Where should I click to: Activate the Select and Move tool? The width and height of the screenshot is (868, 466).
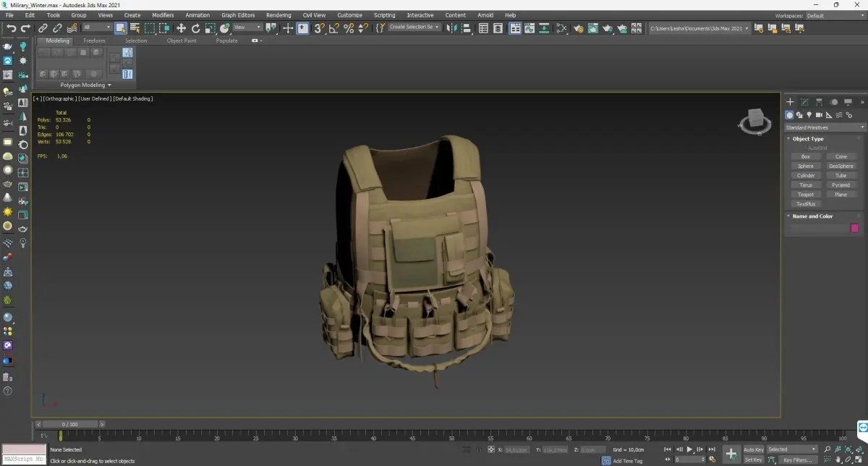181,28
